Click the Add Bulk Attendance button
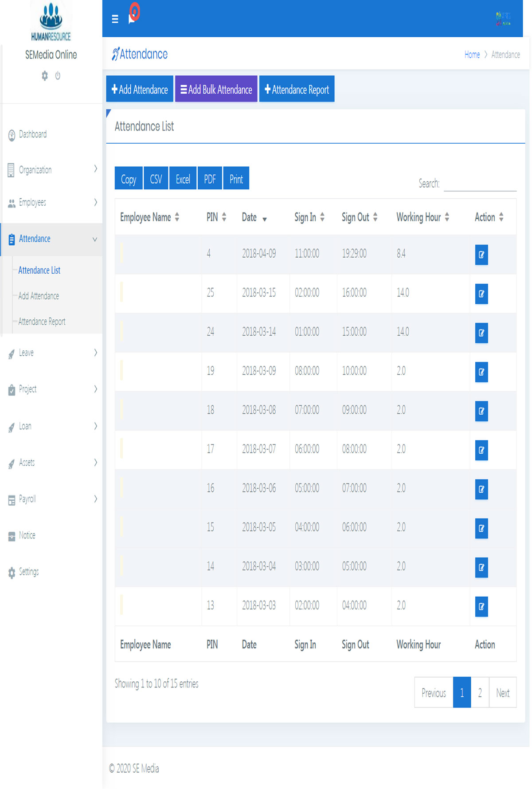532x790 pixels. point(216,89)
